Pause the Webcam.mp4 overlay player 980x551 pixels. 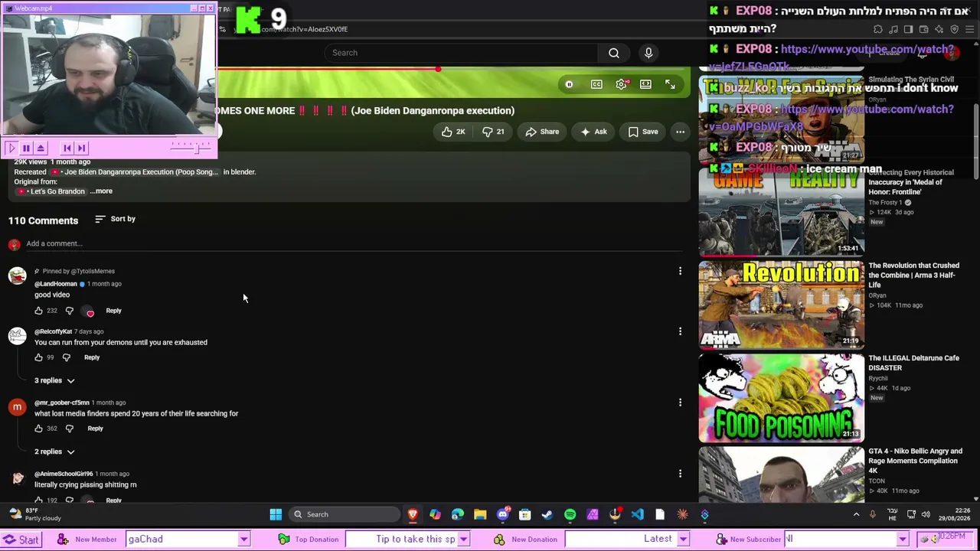(x=26, y=148)
